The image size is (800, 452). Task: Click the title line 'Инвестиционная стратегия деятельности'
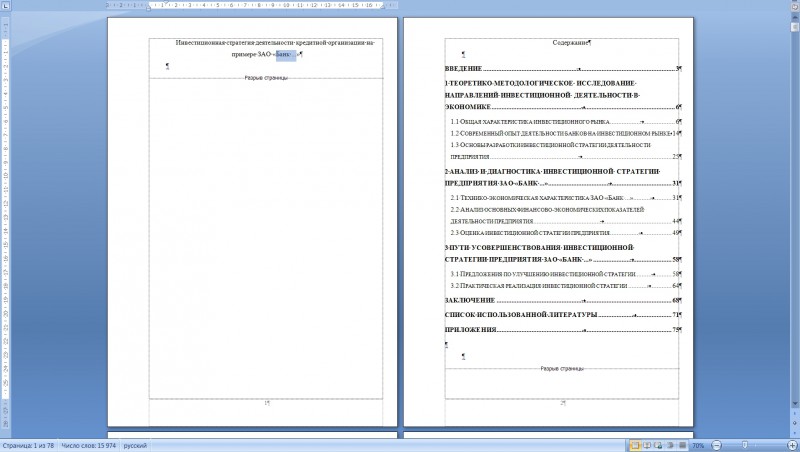[234, 43]
